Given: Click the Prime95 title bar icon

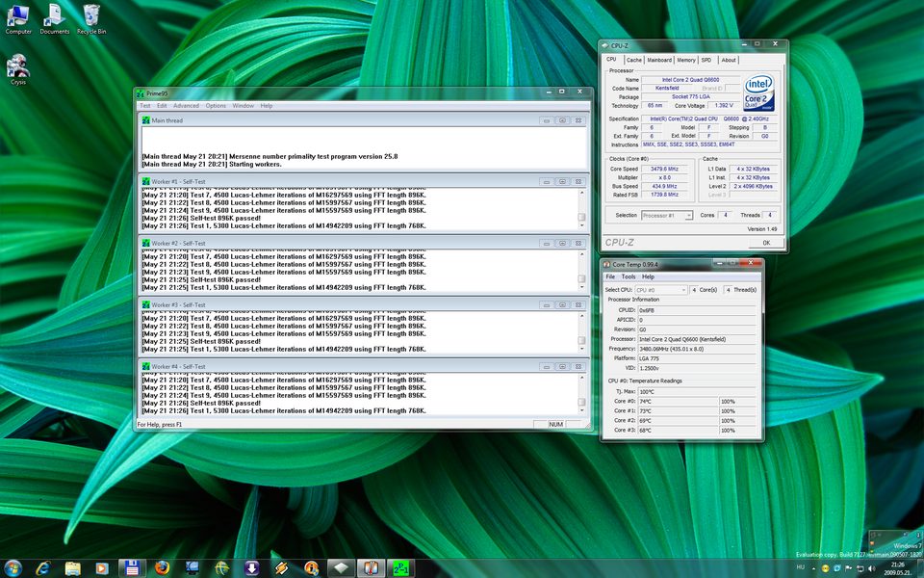Looking at the screenshot, I should [141, 93].
